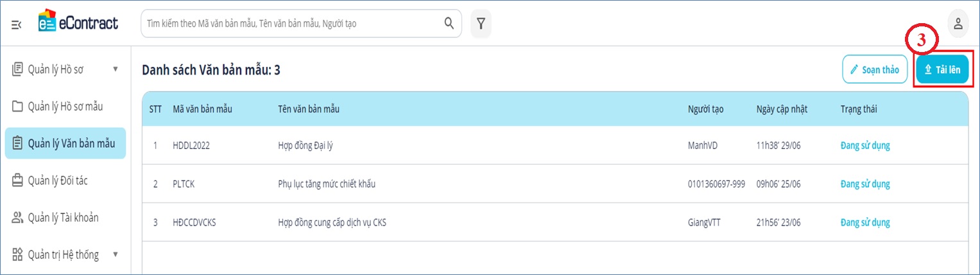Focus the template search input field
The image size is (980, 275).
[x=292, y=24]
